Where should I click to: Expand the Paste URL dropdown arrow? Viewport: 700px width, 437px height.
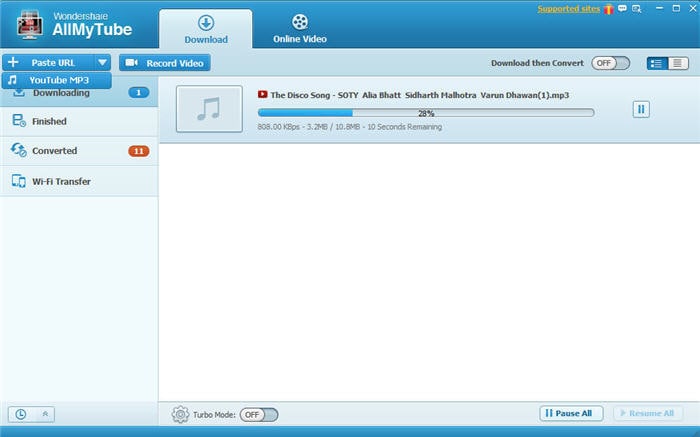pyautogui.click(x=102, y=62)
